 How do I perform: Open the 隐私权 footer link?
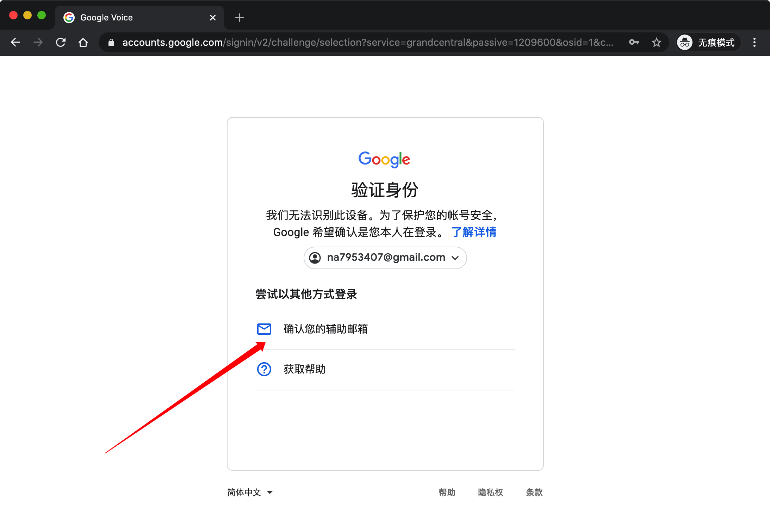pyautogui.click(x=490, y=492)
